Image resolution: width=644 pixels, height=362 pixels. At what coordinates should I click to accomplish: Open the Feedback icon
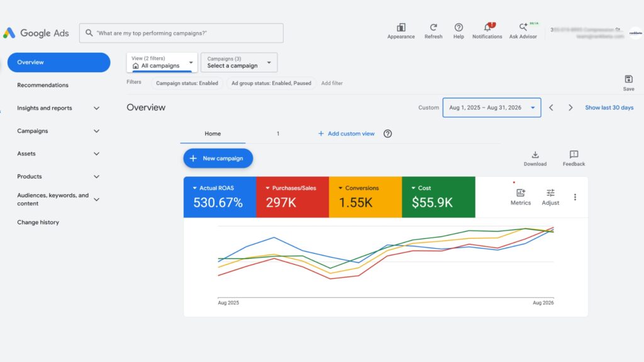(x=574, y=155)
